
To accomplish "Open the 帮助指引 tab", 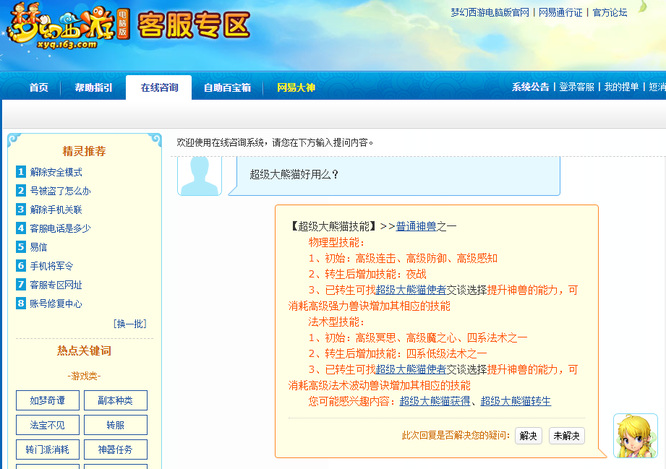I will (94, 88).
